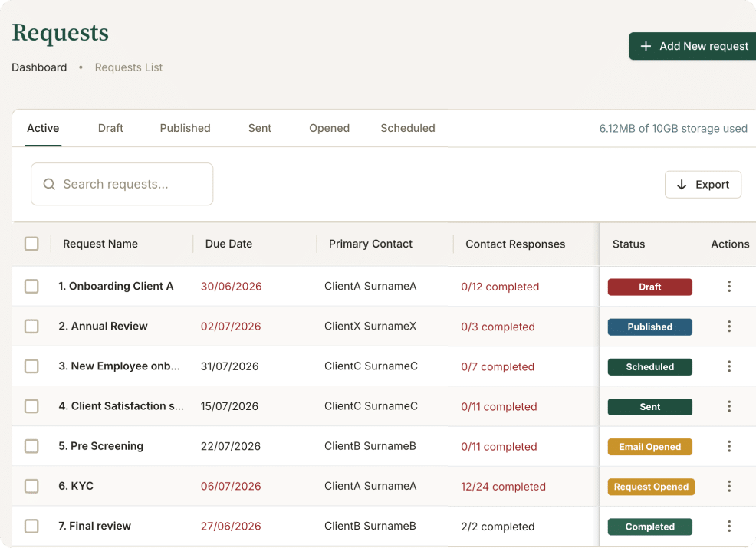Open actions menu for KYC row
756x548 pixels.
(x=729, y=487)
